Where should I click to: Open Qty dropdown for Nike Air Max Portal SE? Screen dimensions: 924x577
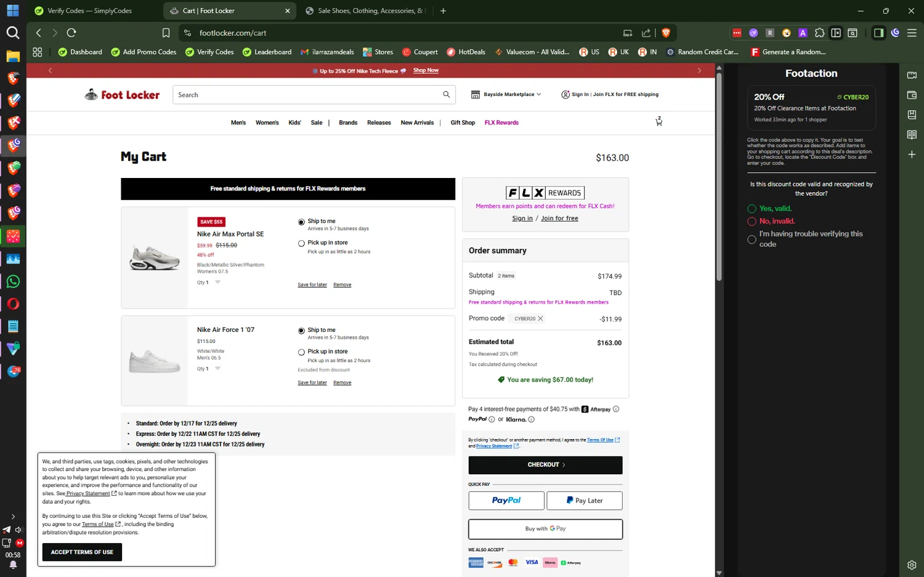click(217, 282)
